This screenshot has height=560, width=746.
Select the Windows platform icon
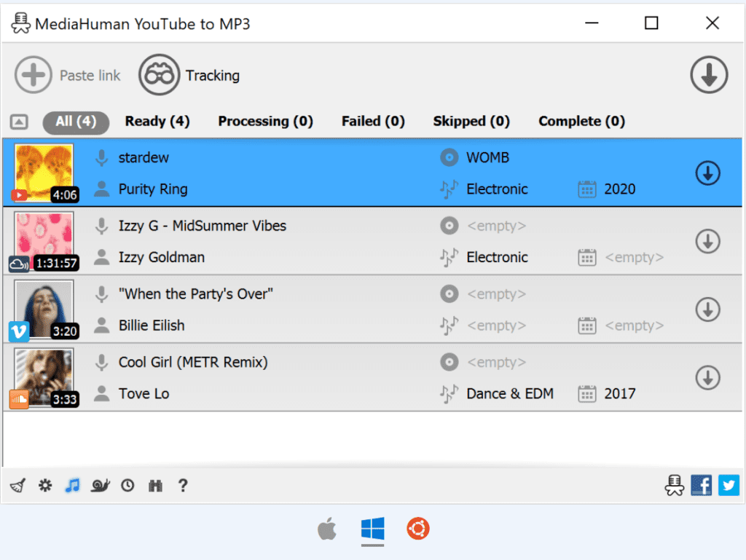[x=372, y=529]
